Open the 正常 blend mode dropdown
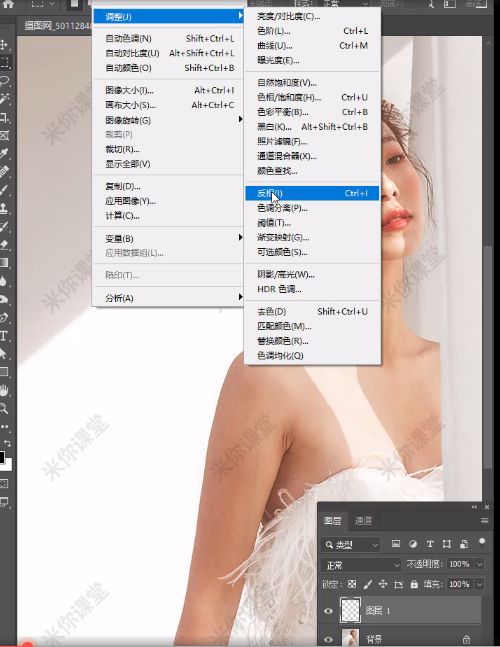The height and width of the screenshot is (647, 500). click(362, 564)
